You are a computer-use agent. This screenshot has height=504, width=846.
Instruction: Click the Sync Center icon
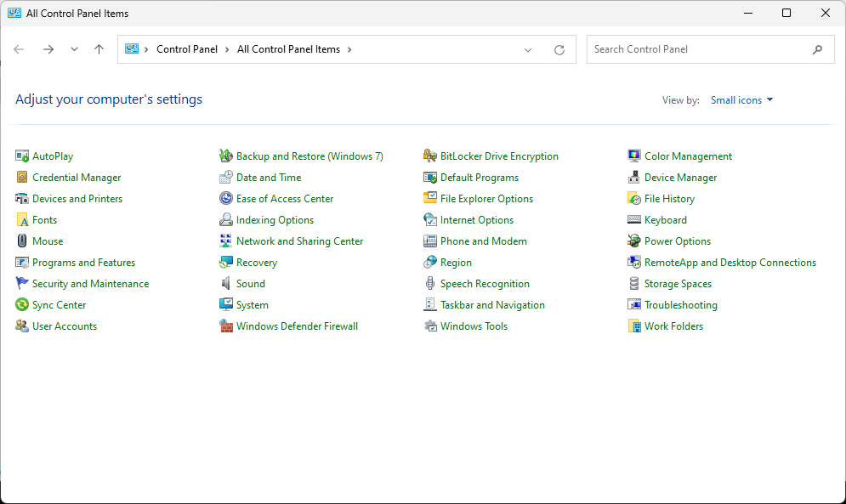coord(22,305)
